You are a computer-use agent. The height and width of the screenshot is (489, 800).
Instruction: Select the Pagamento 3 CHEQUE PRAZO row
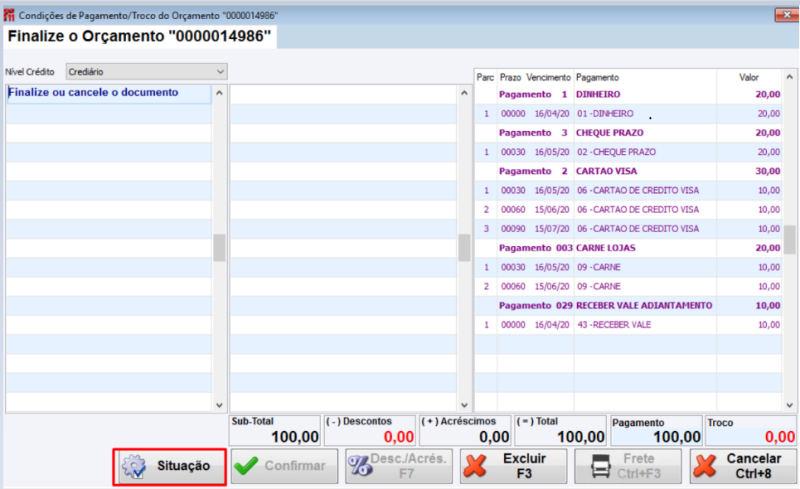(x=629, y=133)
